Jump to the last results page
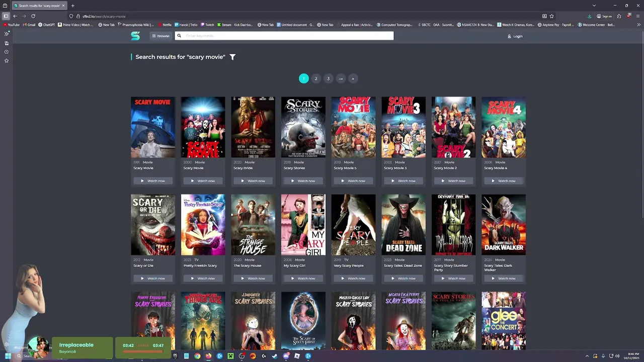This screenshot has height=362, width=644. (x=353, y=78)
